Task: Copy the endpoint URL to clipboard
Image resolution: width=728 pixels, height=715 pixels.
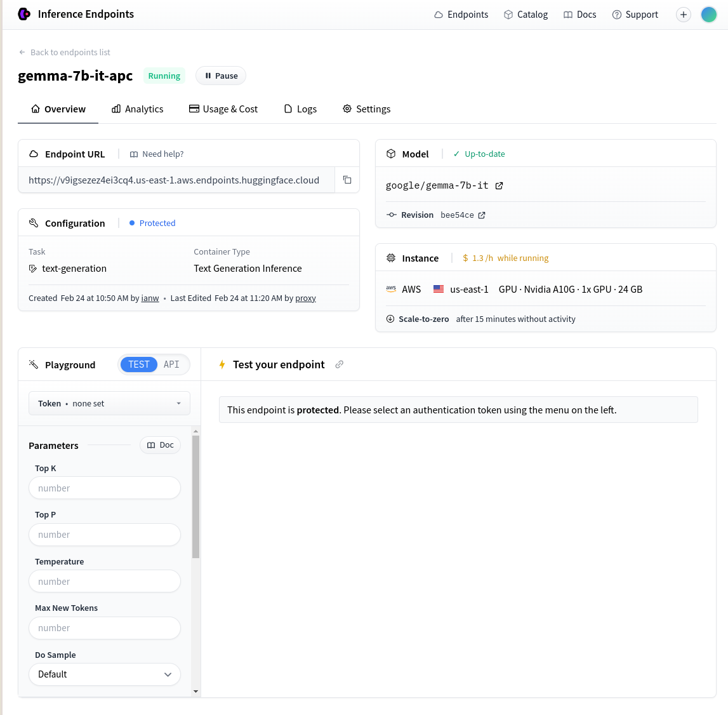Action: (347, 180)
